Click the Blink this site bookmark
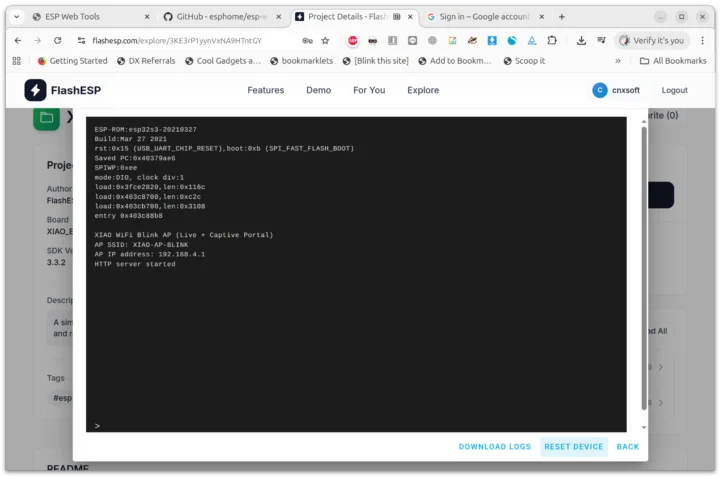 [x=376, y=61]
